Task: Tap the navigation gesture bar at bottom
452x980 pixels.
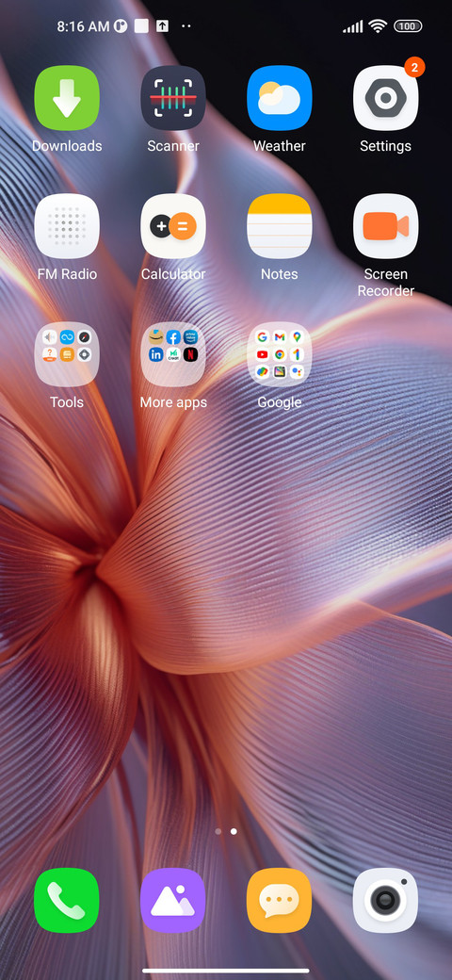Action: (226, 971)
